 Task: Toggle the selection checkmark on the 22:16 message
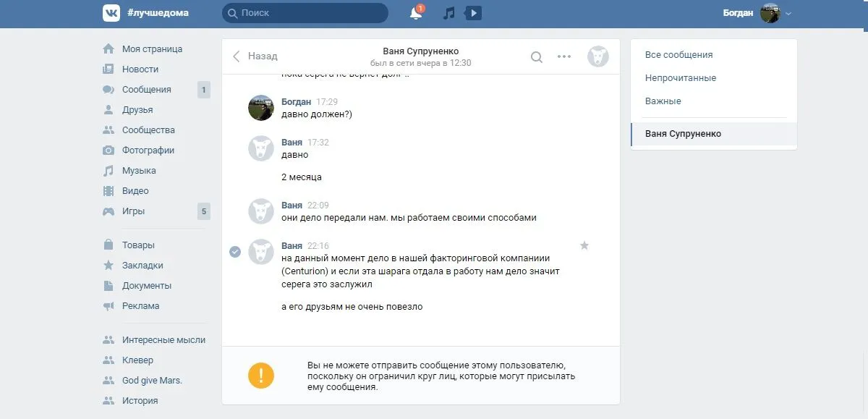(235, 252)
